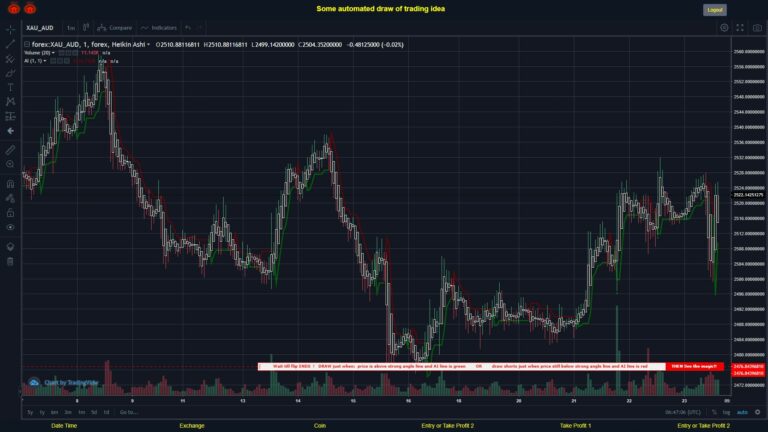Click the redo arrow in top toolbar
Image resolution: width=768 pixels, height=432 pixels.
(x=200, y=28)
